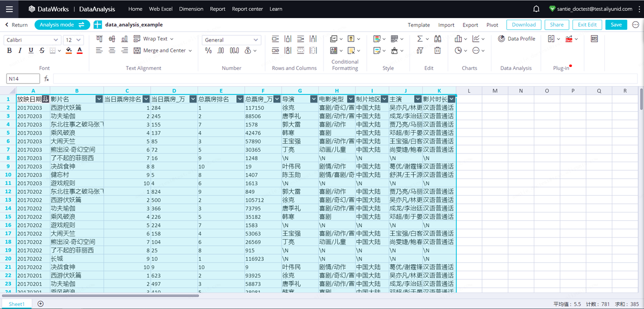Open the notifications bell
Viewport: 644px width, 309px height.
point(536,9)
